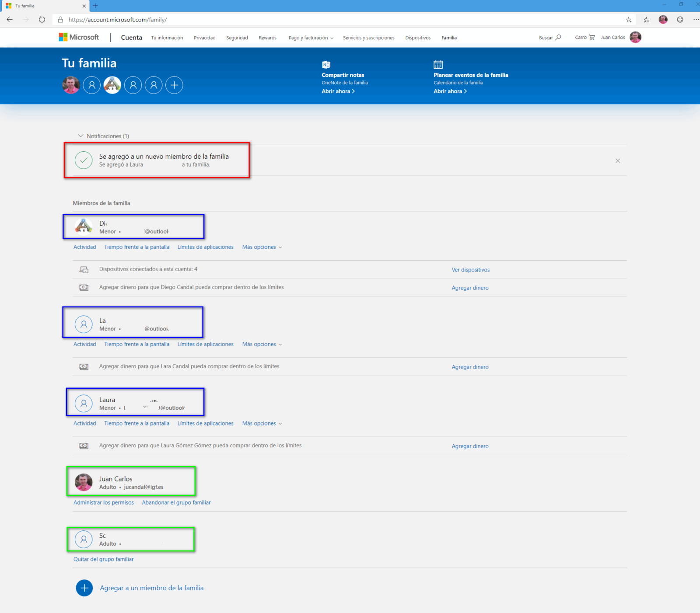Go to the Dispositivos tab
Screen dimensions: 700x613
click(417, 38)
